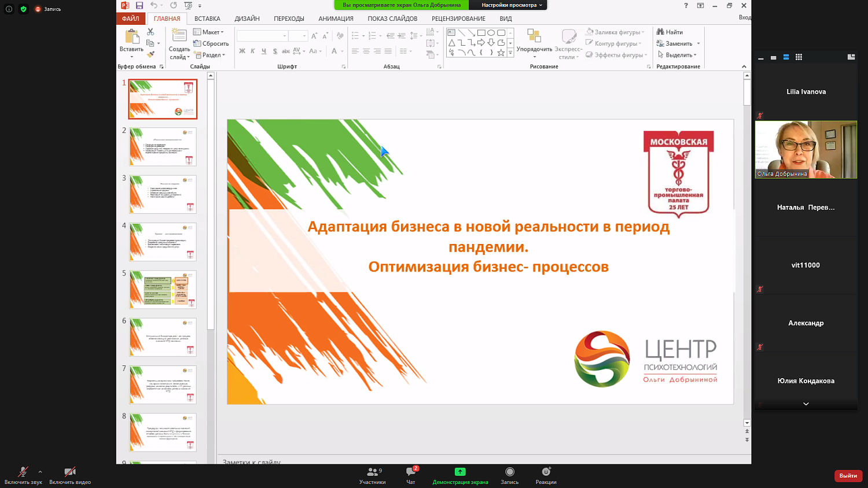The width and height of the screenshot is (868, 488).
Task: Click the increase list indent icon
Action: [x=402, y=36]
